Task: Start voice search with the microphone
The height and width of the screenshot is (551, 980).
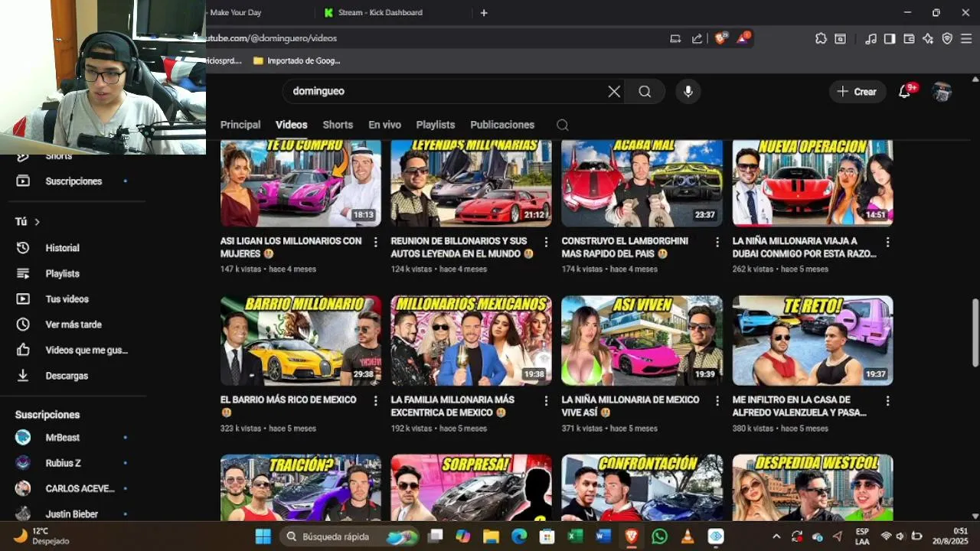Action: (x=688, y=92)
